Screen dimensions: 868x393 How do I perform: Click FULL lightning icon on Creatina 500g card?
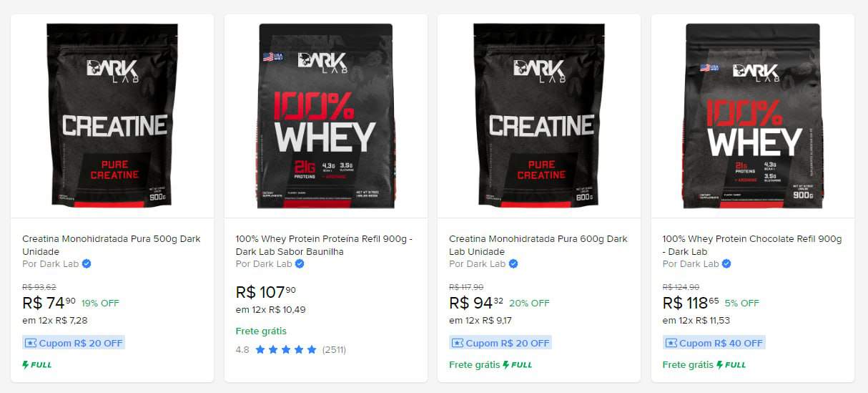click(x=26, y=364)
